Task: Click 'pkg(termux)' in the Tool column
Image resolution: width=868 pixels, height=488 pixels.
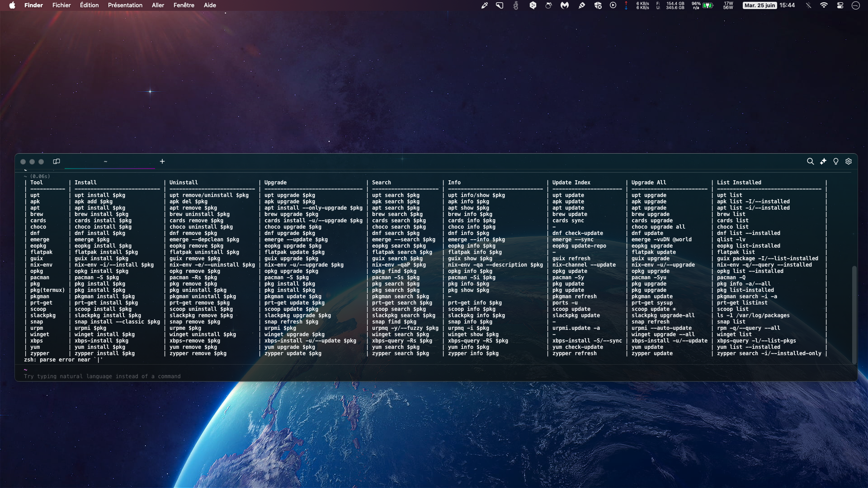Action: tap(47, 290)
